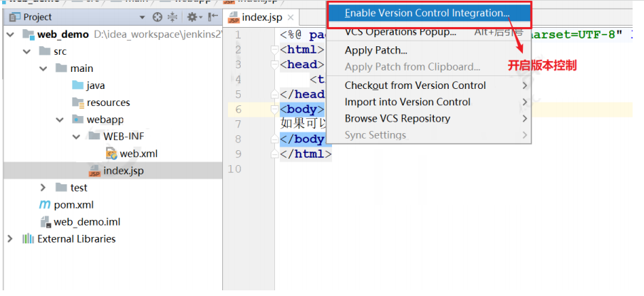644x296 pixels.
Task: Expand the External Libraries node
Action: [x=10, y=239]
